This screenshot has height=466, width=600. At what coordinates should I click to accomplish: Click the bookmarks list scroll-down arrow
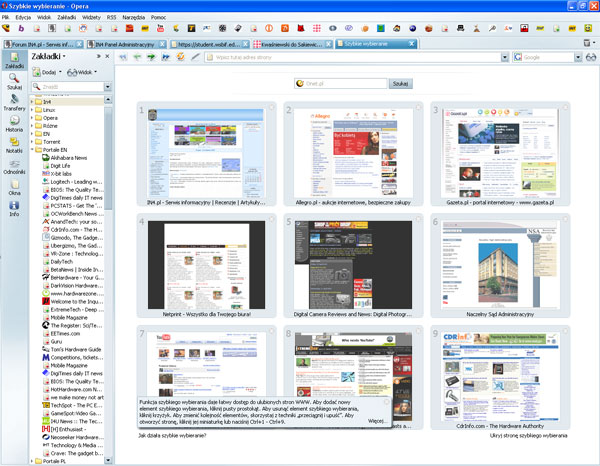tap(108, 460)
